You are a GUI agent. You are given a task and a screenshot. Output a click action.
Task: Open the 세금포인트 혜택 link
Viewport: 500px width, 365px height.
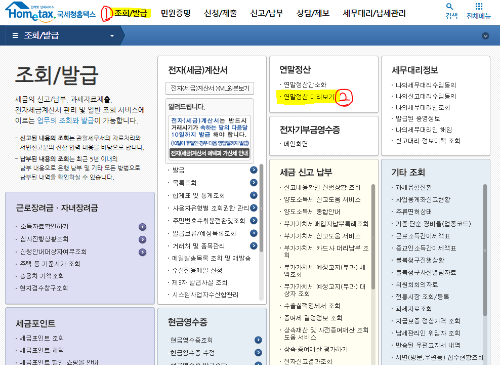41,350
